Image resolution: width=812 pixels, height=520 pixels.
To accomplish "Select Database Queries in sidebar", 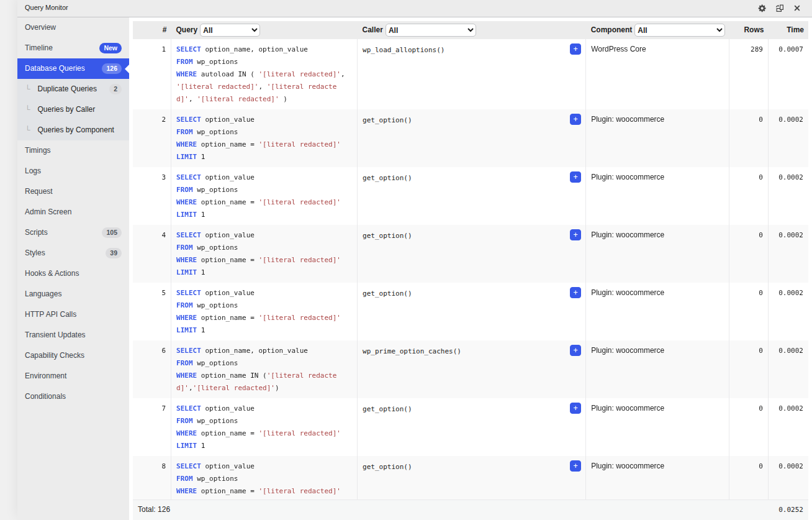I will tap(73, 68).
